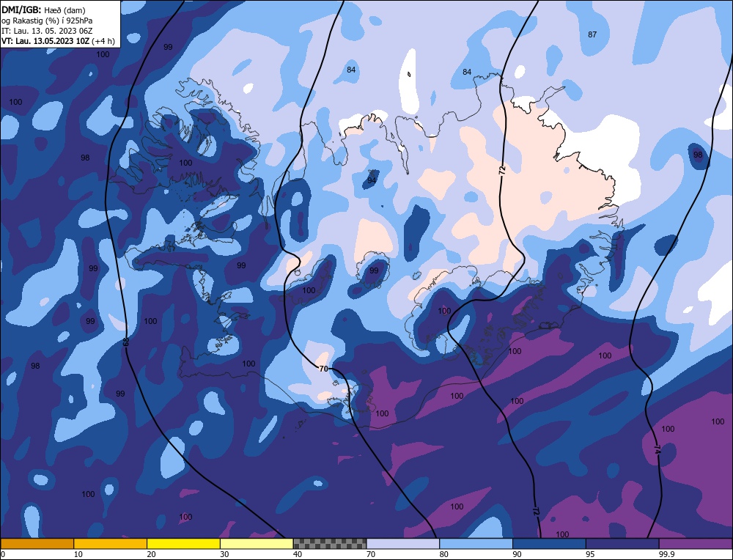The width and height of the screenshot is (733, 560).
Task: Click the '74' contour line label
Action: 658,451
